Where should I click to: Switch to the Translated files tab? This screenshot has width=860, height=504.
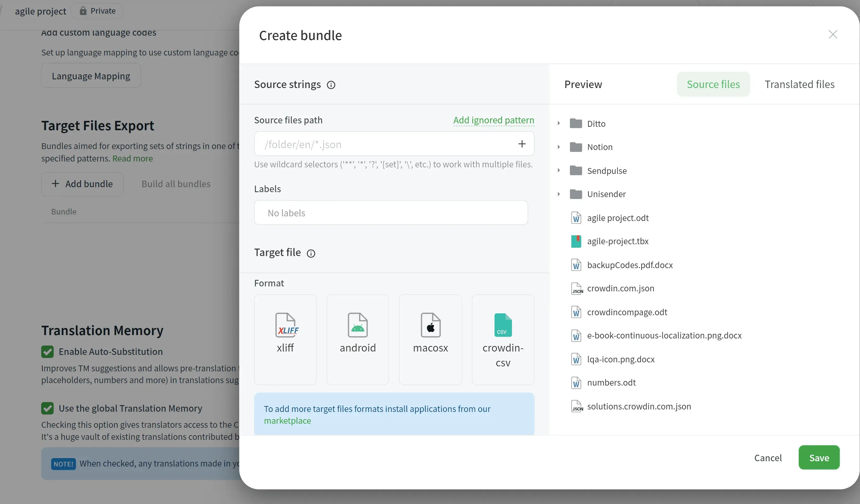[799, 84]
